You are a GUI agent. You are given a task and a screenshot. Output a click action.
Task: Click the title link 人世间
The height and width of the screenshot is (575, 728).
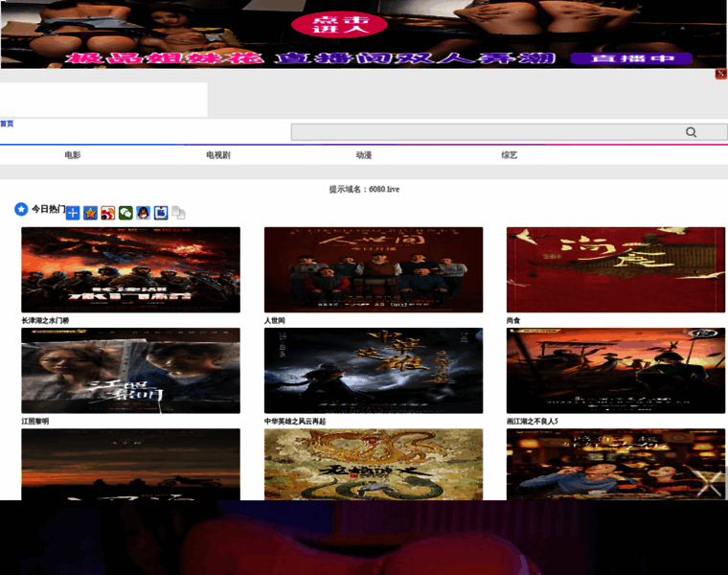(x=274, y=320)
